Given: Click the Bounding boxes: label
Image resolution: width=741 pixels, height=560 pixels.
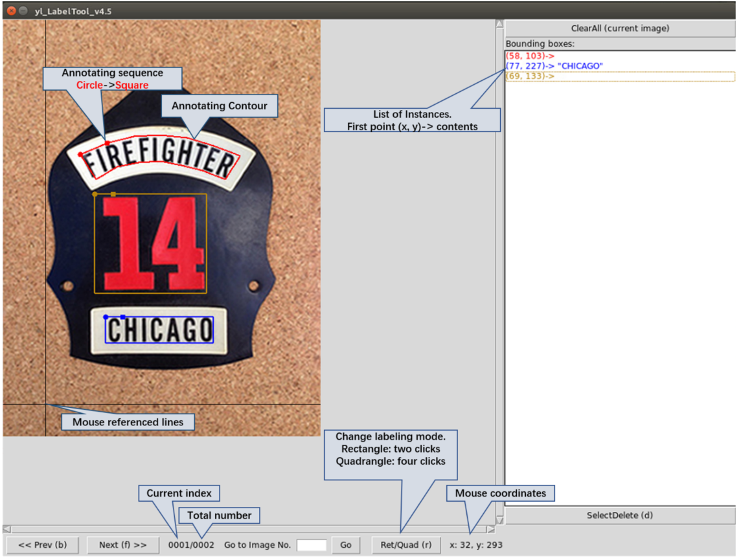Looking at the screenshot, I should 540,44.
